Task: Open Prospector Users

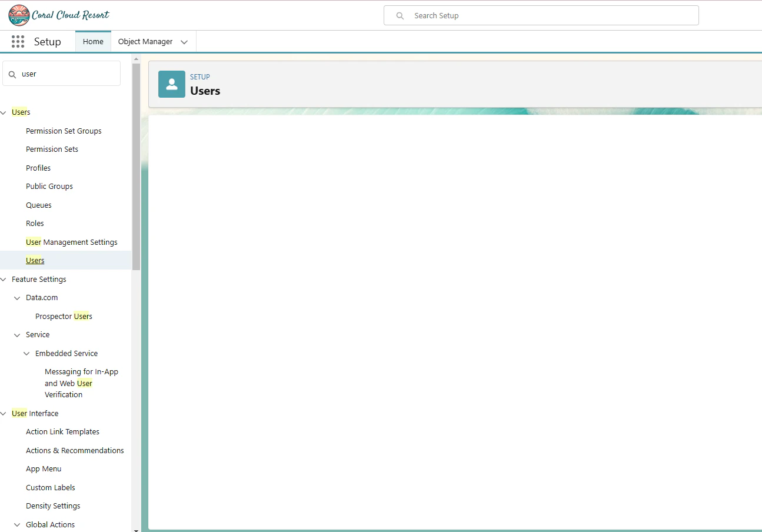Action: (x=64, y=316)
